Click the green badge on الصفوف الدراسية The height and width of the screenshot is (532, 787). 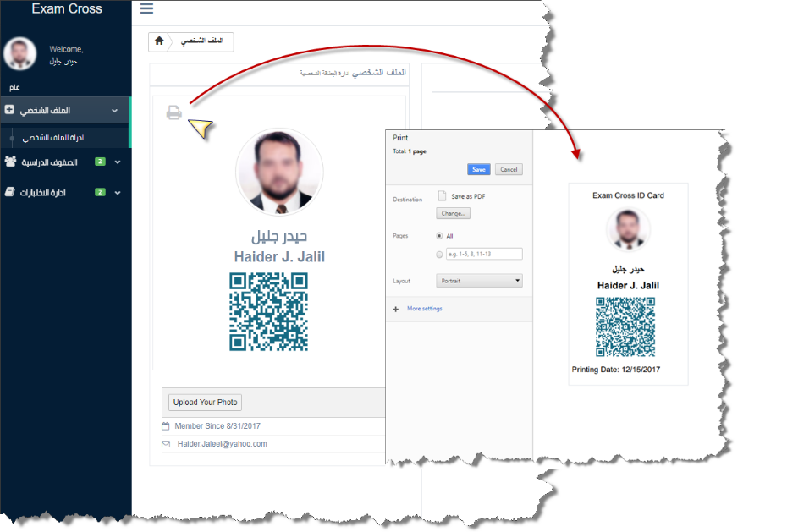pyautogui.click(x=101, y=162)
